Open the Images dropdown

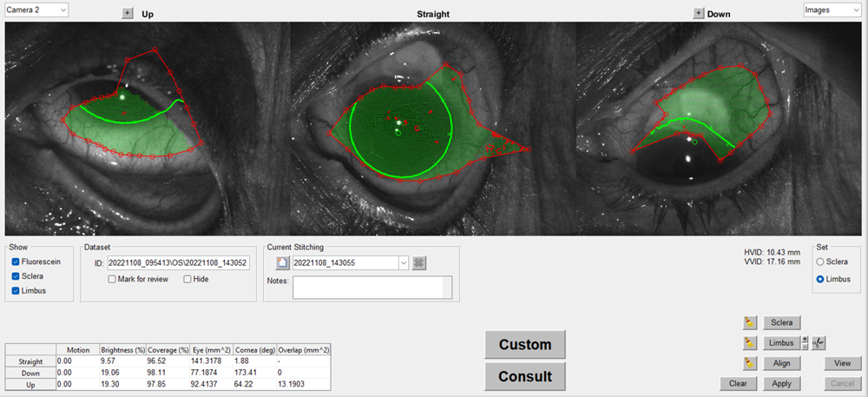832,10
